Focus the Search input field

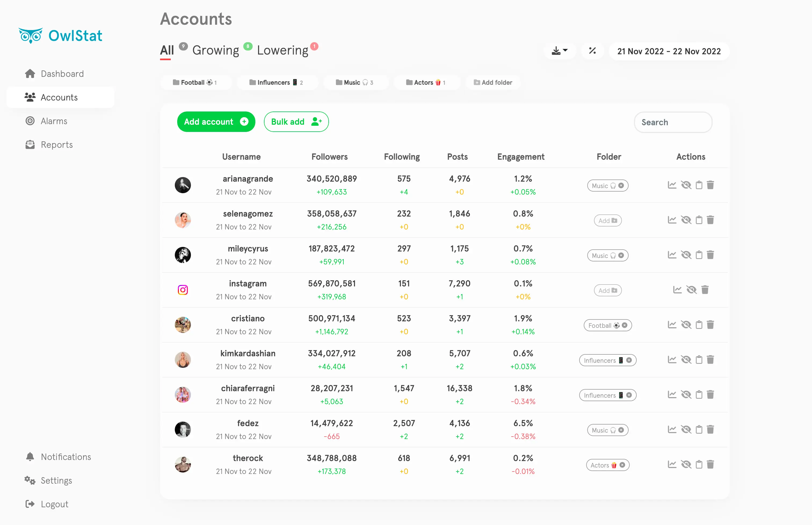coord(673,122)
